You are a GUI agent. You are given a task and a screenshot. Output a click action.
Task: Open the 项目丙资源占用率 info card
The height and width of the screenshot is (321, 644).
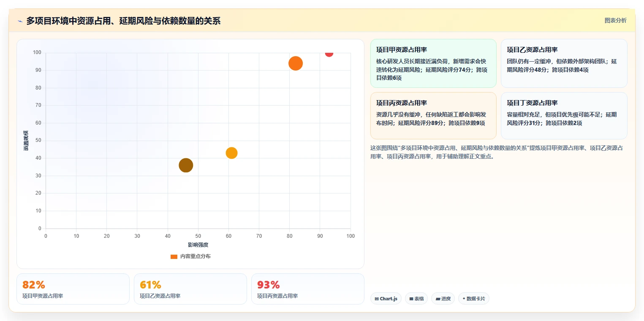(433, 116)
